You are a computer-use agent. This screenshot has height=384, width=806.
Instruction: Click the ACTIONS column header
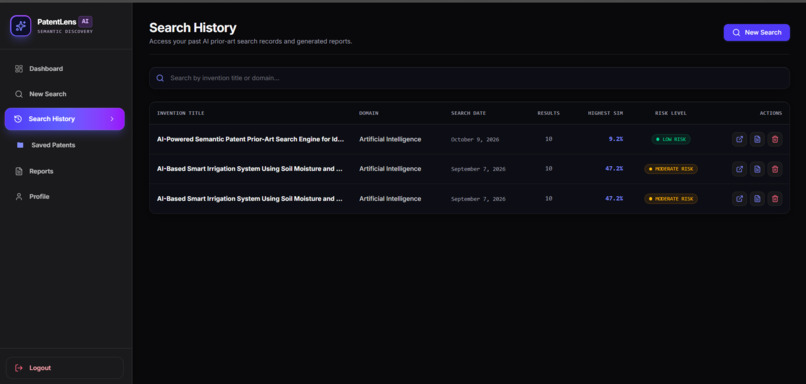tap(771, 113)
